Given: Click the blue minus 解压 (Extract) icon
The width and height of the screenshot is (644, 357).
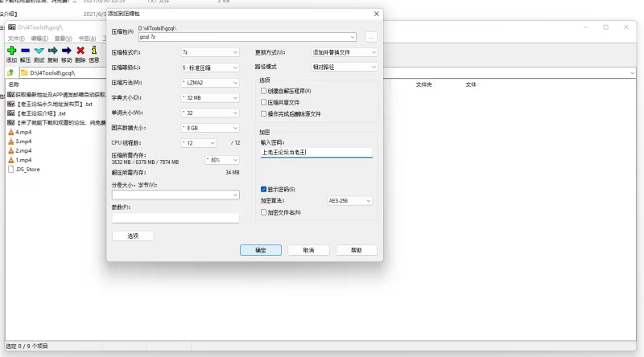Looking at the screenshot, I should pos(25,51).
